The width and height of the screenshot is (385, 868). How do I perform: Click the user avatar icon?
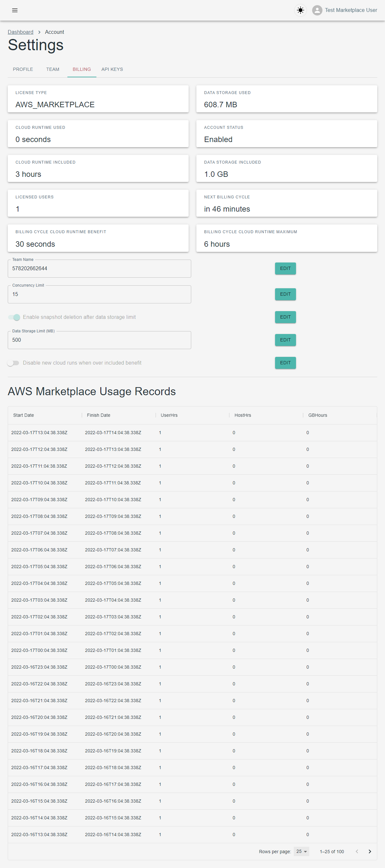(x=317, y=10)
